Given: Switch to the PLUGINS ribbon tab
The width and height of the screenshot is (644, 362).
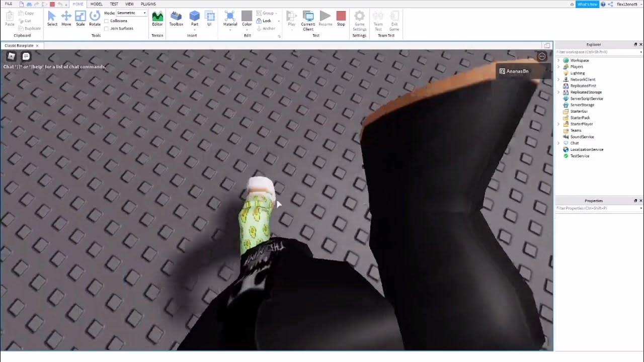Looking at the screenshot, I should pos(148,4).
